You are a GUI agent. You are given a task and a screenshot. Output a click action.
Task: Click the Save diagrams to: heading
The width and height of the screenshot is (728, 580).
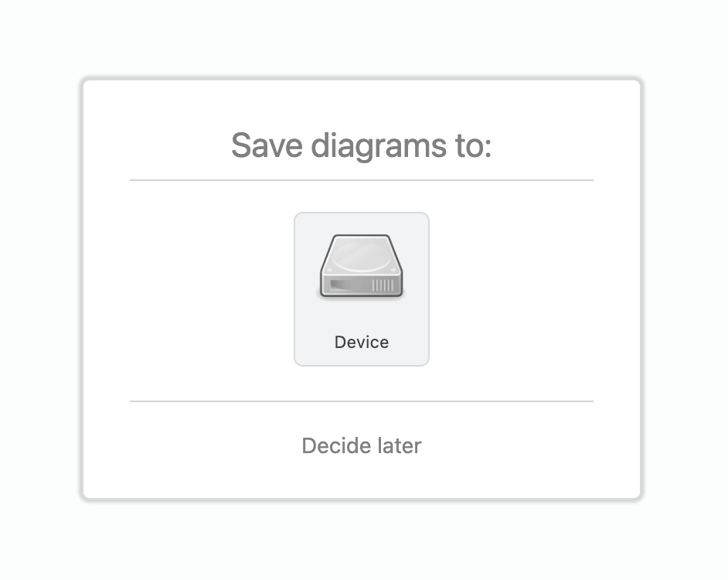click(361, 145)
